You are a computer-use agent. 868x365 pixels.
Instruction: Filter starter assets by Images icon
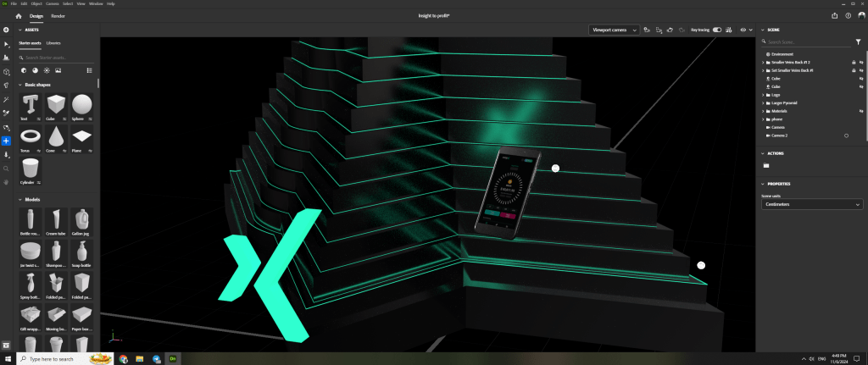point(57,70)
